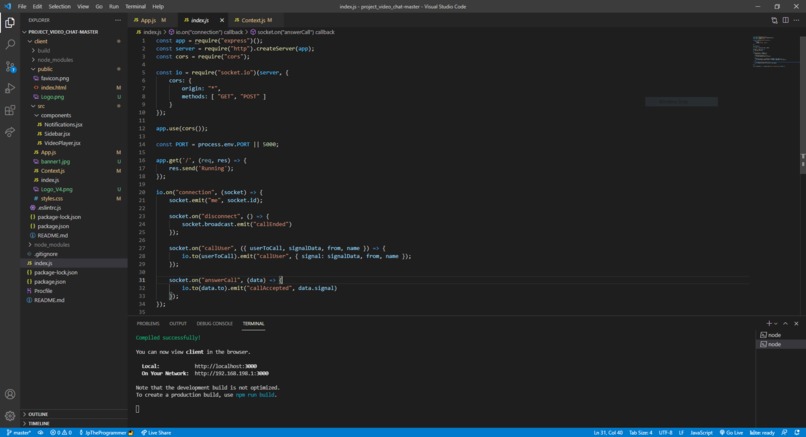806x437 pixels.
Task: Click JpTheProgrammer in the status bar
Action: point(106,432)
